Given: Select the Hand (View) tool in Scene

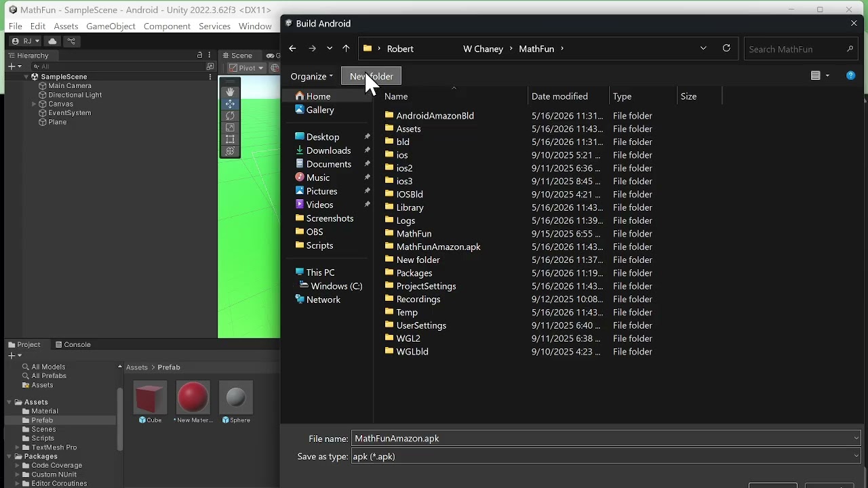Looking at the screenshot, I should coord(231,91).
